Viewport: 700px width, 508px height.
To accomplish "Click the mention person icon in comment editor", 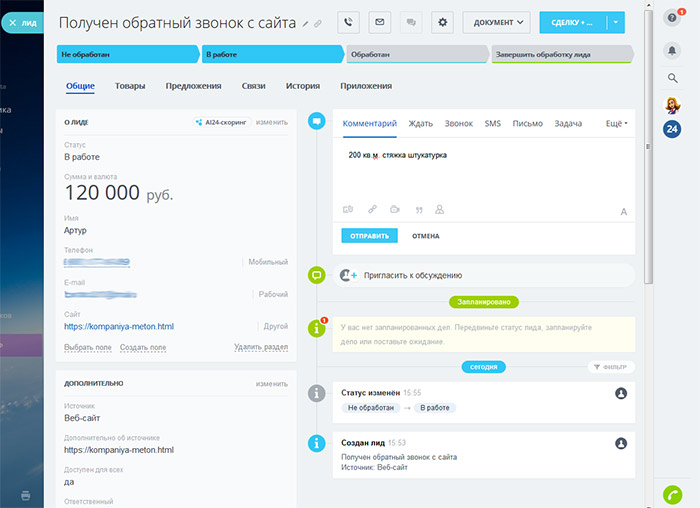I will coord(440,210).
